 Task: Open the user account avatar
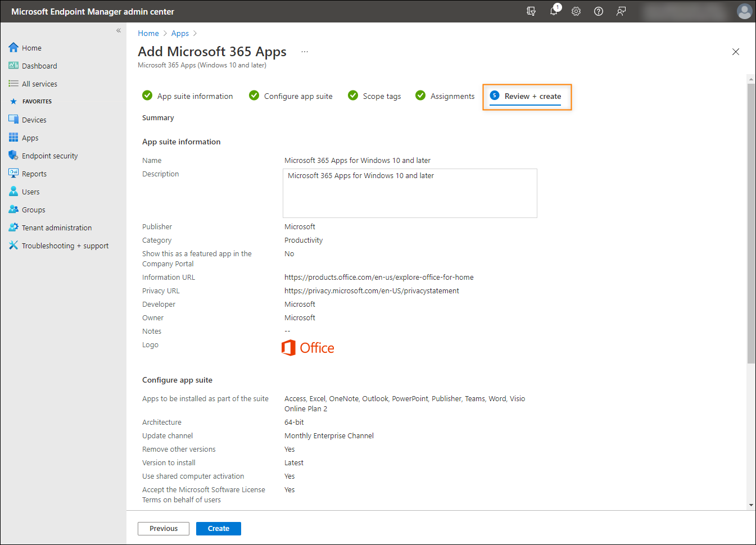tap(744, 11)
